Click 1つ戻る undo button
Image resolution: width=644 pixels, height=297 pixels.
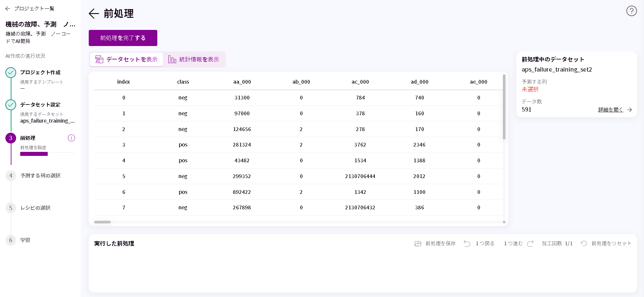click(485, 244)
